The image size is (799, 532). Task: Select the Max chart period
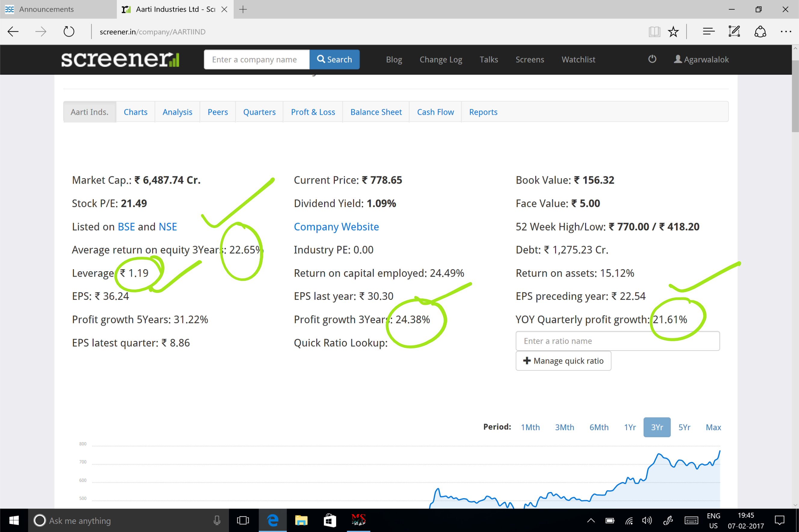click(713, 427)
